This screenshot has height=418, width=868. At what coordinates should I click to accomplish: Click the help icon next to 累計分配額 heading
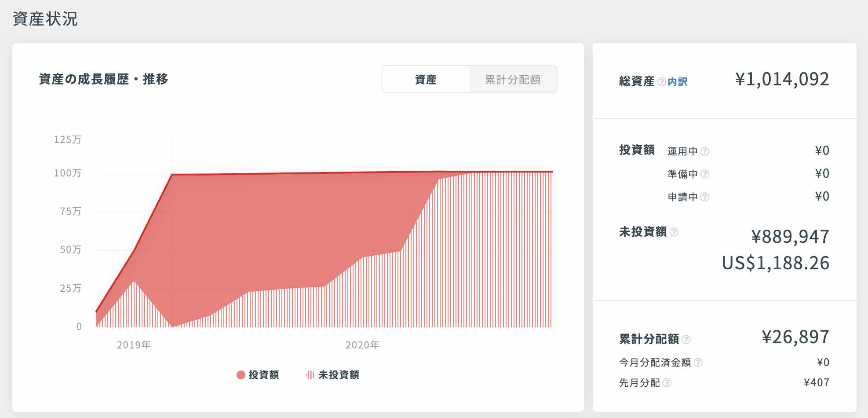pos(686,339)
